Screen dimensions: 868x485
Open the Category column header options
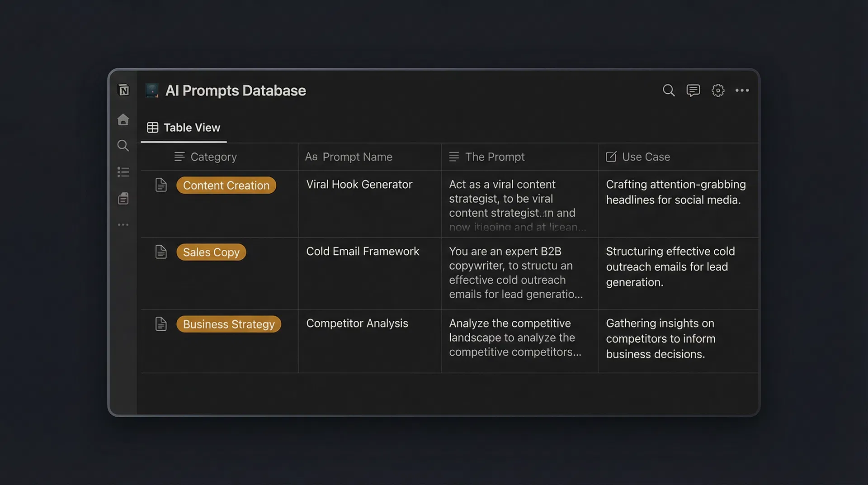pos(213,157)
